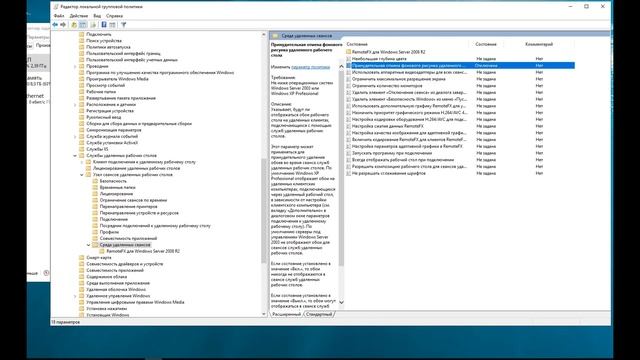Open the Справка menu
The image size is (640, 360).
[x=114, y=16]
